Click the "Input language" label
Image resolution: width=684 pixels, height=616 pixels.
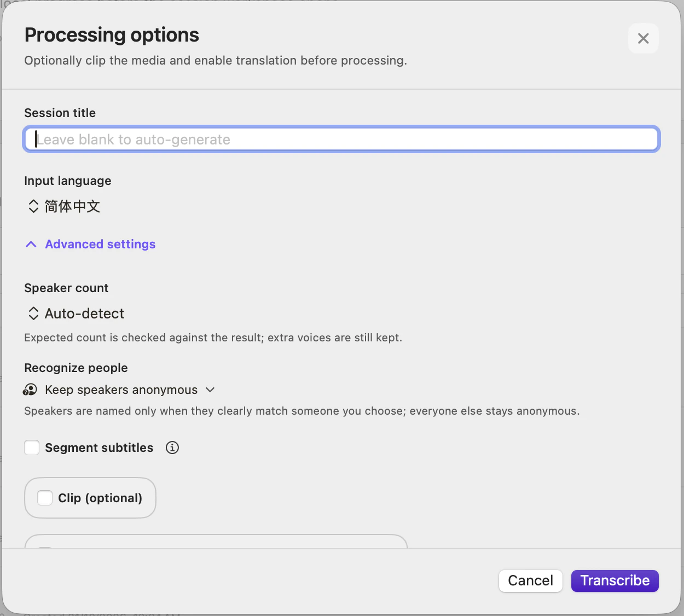68,181
